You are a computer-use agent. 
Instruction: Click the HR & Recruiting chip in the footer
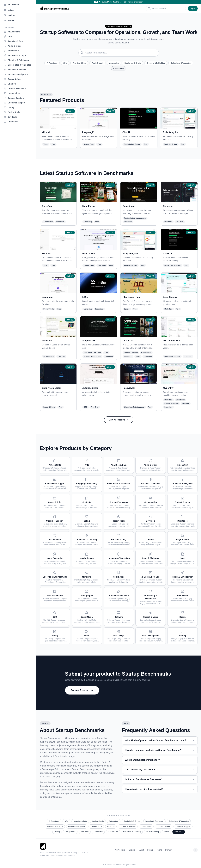click(152, 832)
